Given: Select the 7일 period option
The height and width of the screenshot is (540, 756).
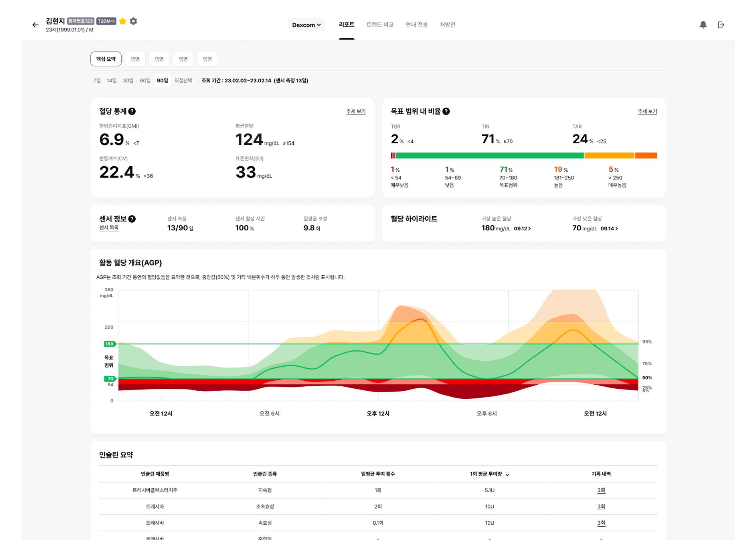Looking at the screenshot, I should [97, 80].
